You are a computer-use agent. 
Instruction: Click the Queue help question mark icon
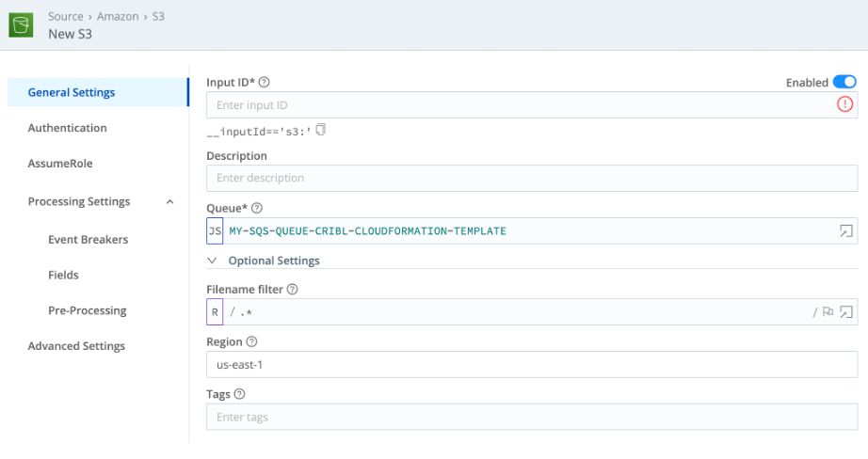tap(257, 208)
